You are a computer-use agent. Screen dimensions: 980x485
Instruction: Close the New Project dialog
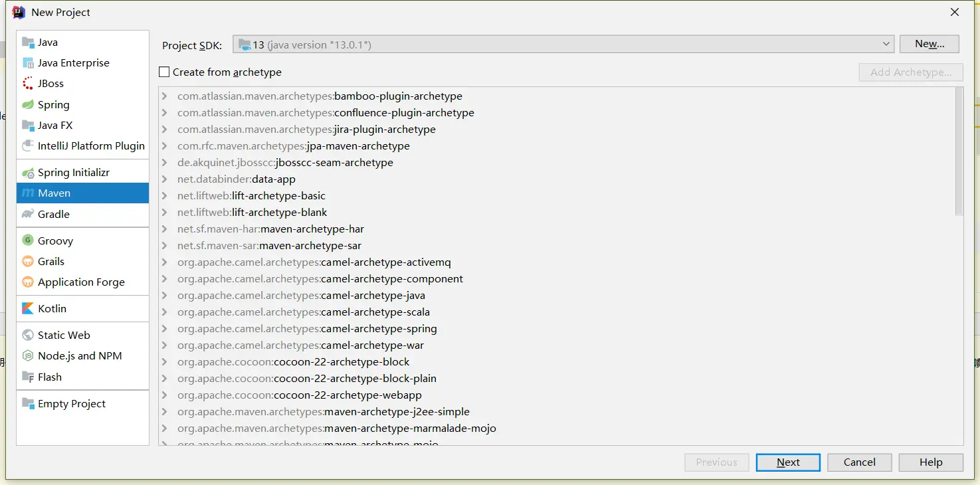coord(955,12)
